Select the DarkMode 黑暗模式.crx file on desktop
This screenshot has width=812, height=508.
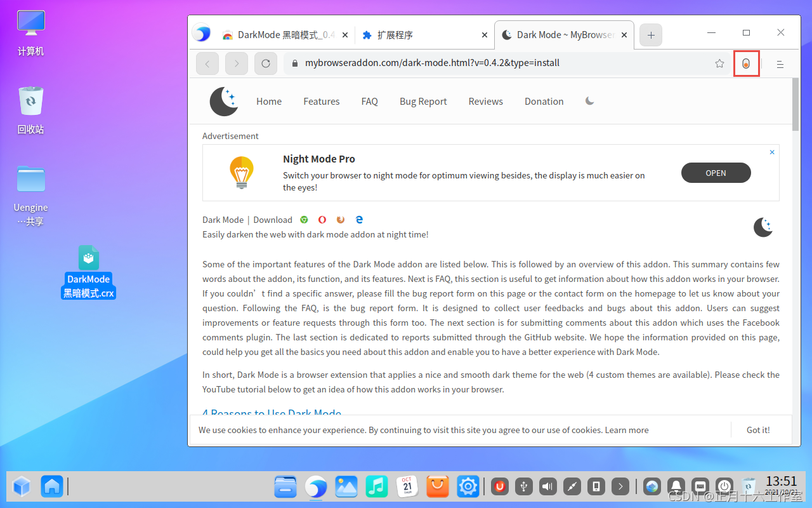tap(89, 272)
